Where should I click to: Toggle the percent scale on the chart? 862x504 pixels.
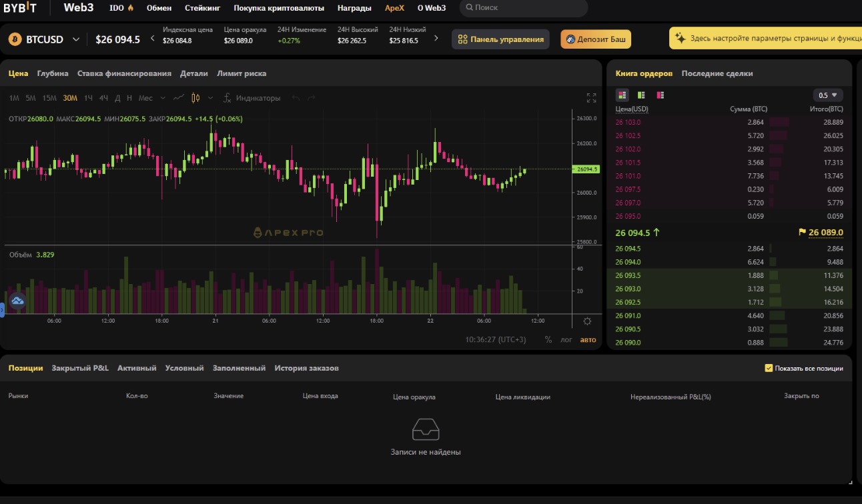(548, 339)
